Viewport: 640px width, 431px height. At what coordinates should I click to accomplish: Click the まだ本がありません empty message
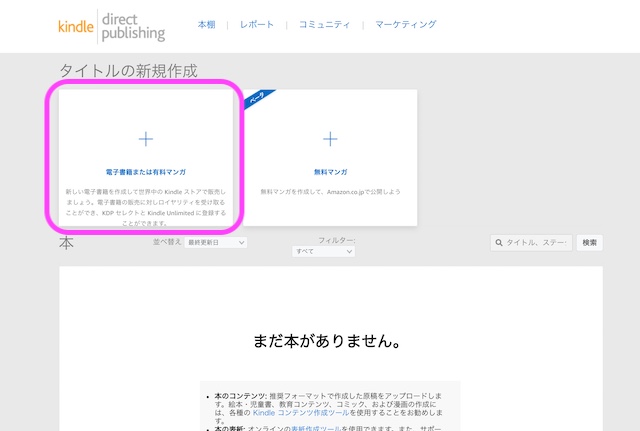(327, 342)
